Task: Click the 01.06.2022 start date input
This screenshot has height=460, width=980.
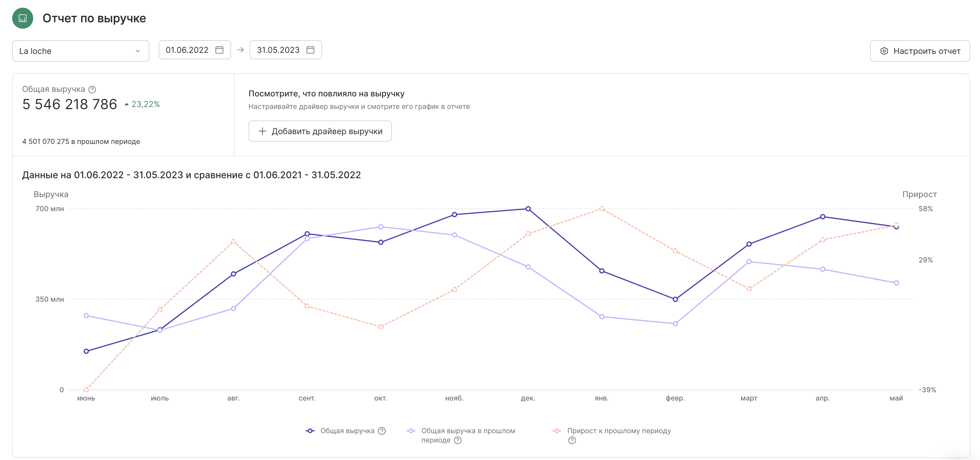Action: pyautogui.click(x=187, y=50)
